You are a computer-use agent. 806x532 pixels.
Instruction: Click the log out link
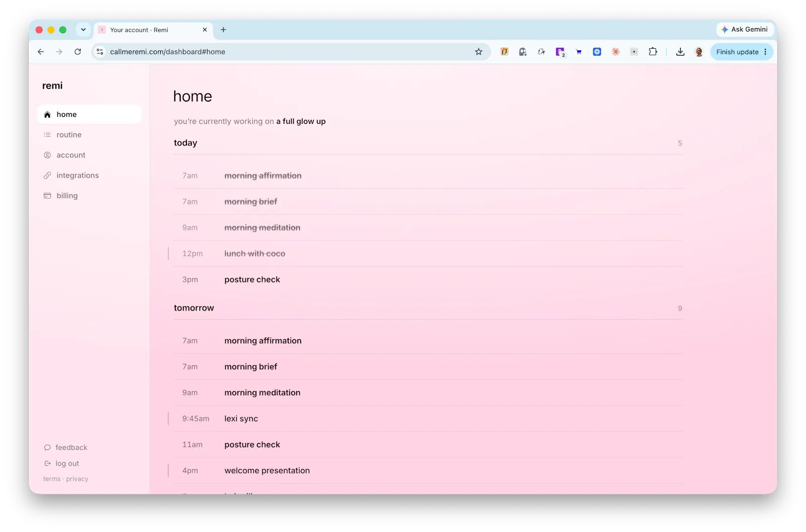coord(61,464)
